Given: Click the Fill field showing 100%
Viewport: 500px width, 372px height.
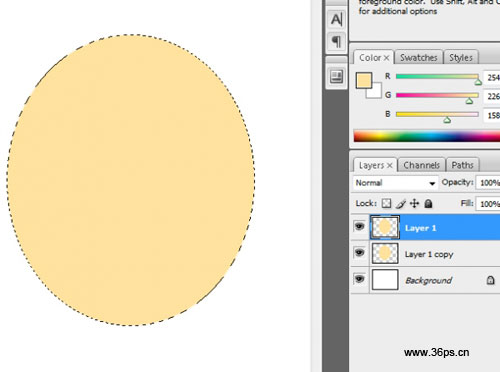Looking at the screenshot, I should [x=488, y=204].
